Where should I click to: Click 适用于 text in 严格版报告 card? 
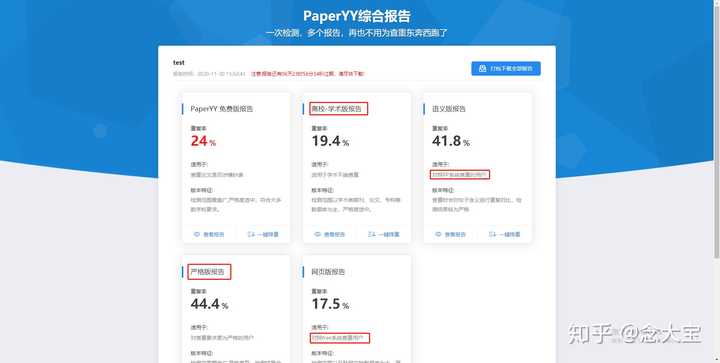pos(223,338)
